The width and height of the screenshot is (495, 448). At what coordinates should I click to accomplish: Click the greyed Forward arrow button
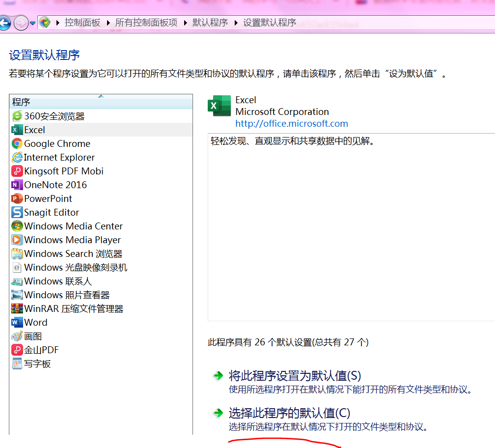(x=21, y=23)
